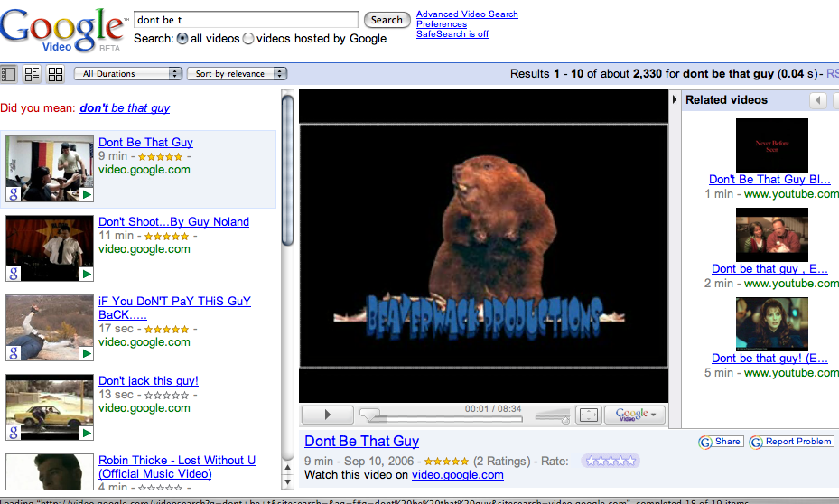Image resolution: width=839 pixels, height=504 pixels.
Task: Toggle fullscreen mode in video player
Action: (x=589, y=415)
